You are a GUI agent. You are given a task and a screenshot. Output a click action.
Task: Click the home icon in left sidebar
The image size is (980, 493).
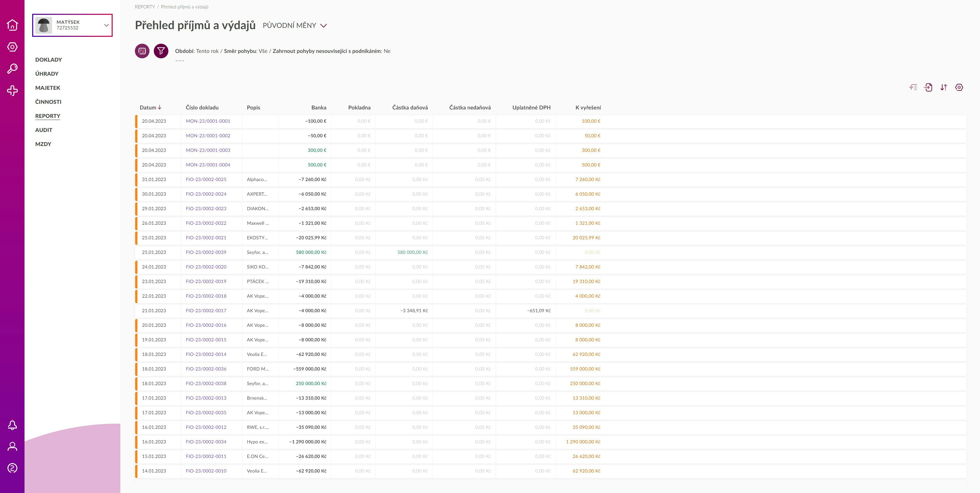click(x=12, y=25)
